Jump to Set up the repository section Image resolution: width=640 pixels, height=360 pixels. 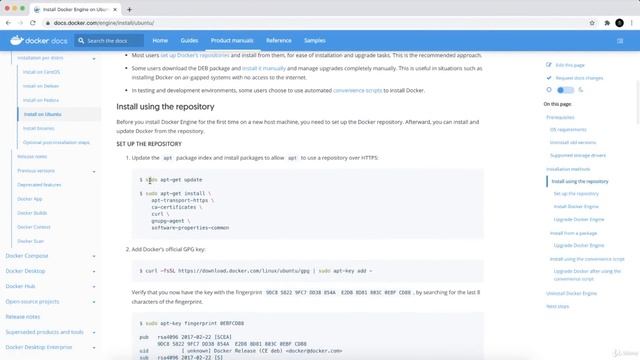point(576,193)
